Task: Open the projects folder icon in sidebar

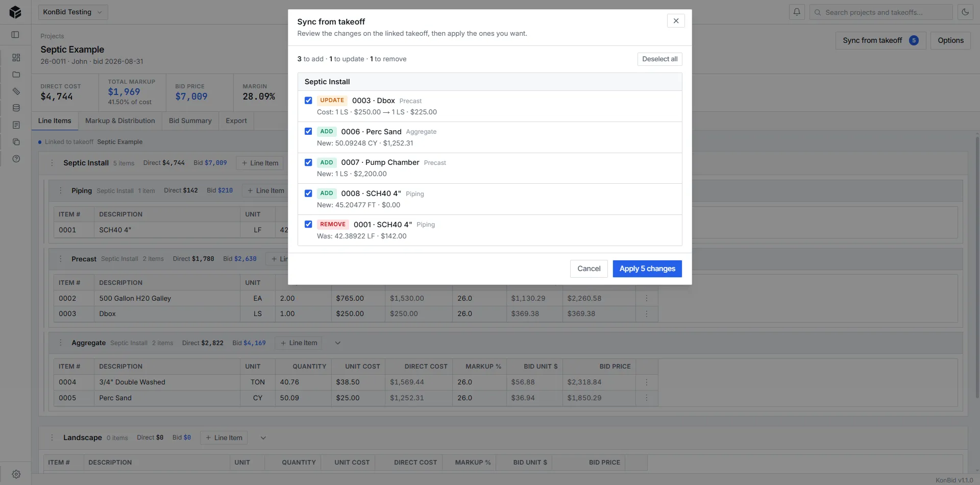Action: 16,75
